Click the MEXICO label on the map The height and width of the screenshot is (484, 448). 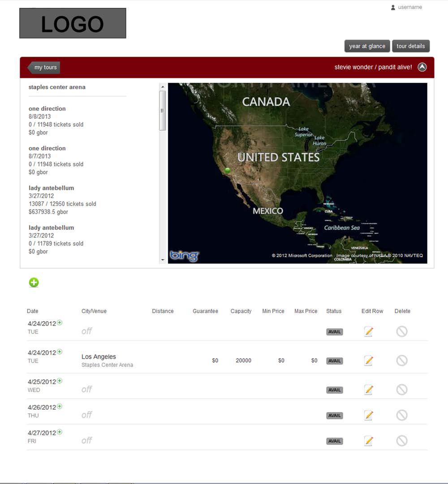click(268, 211)
